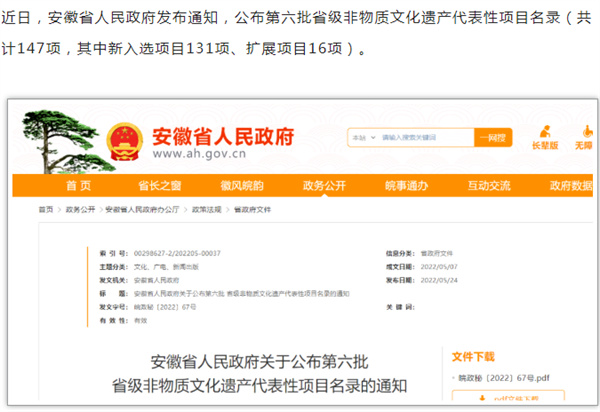Screen dimensions: 600x412
Task: Open the 本站 search scope dropdown
Action: point(364,138)
